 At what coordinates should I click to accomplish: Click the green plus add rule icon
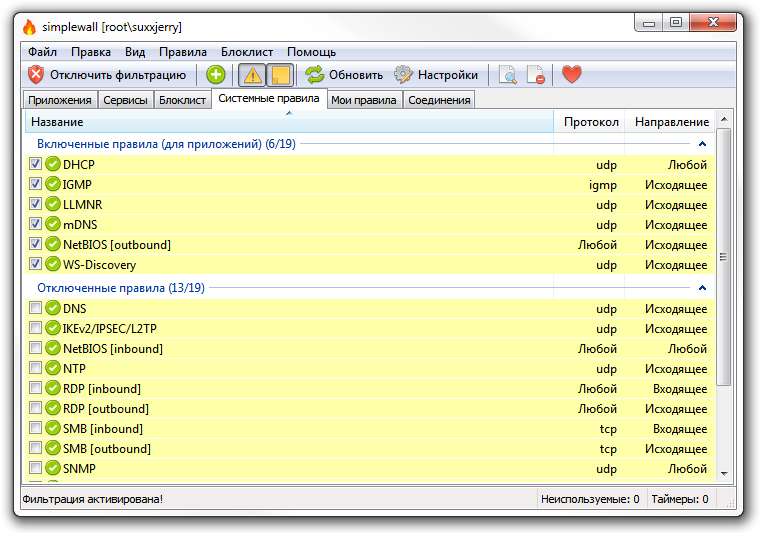[x=216, y=74]
